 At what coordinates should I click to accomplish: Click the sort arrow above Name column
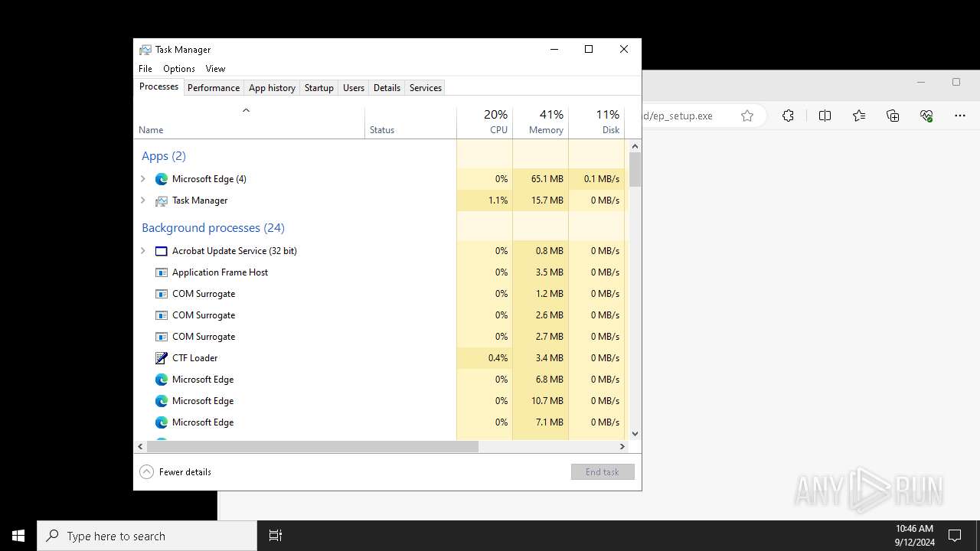click(246, 110)
